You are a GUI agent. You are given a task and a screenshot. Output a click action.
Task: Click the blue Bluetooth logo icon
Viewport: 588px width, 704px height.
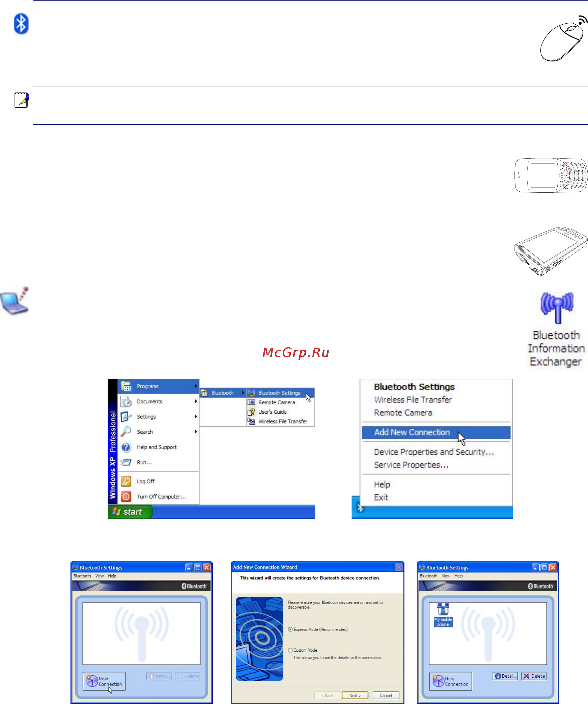tap(21, 24)
